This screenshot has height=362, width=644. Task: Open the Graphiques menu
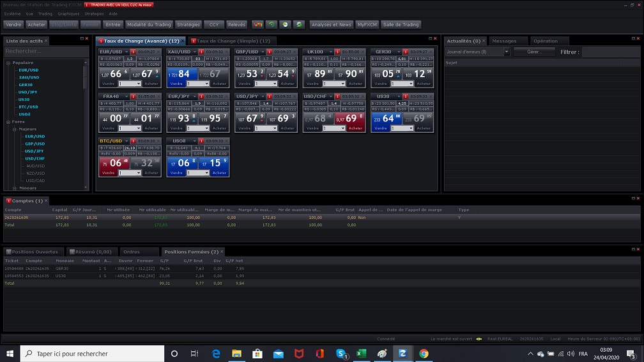(x=68, y=13)
